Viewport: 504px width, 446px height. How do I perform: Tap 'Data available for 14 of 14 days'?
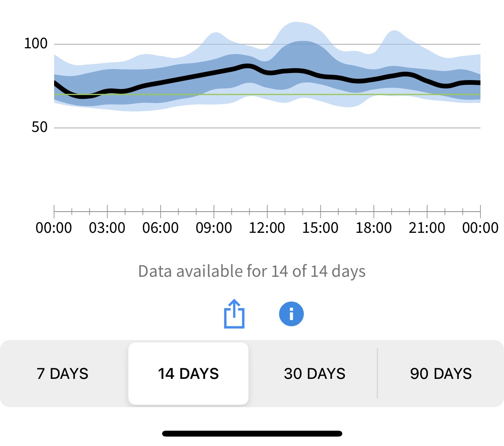252,271
